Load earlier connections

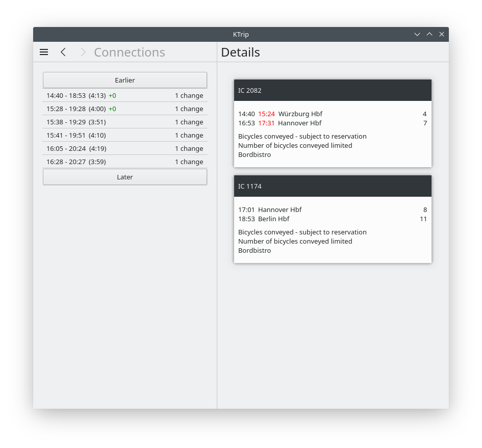125,80
